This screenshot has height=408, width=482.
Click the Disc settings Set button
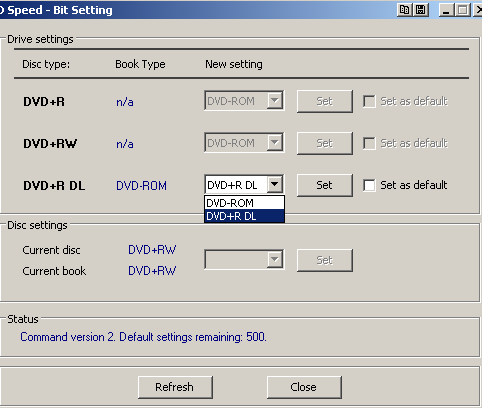[325, 260]
